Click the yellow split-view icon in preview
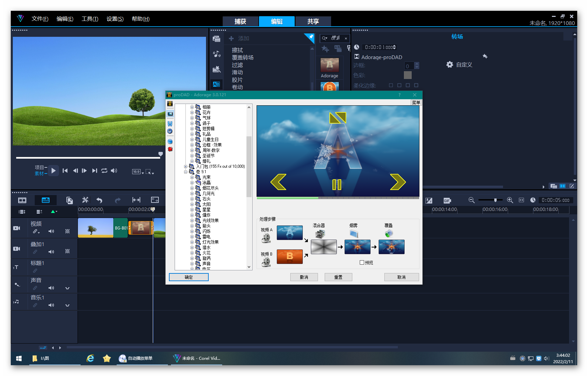The image size is (588, 376). tap(338, 118)
